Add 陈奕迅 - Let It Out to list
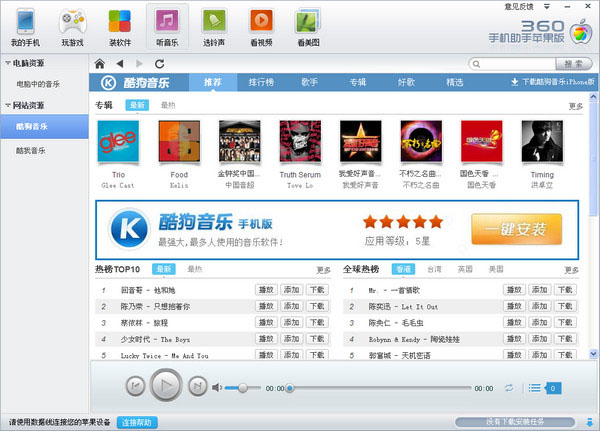 pos(540,306)
